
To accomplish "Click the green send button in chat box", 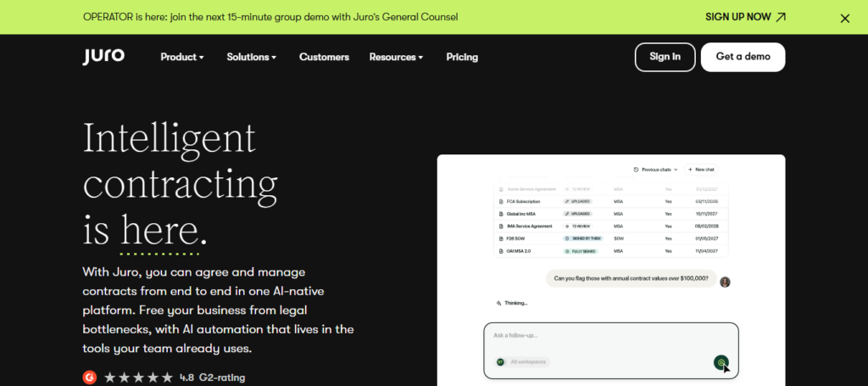I will (x=721, y=363).
